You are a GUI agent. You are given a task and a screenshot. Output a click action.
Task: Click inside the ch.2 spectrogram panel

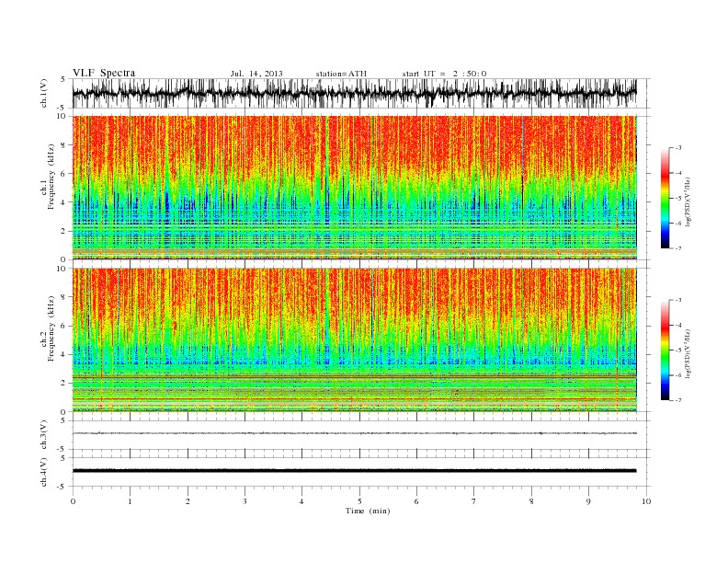pyautogui.click(x=354, y=339)
